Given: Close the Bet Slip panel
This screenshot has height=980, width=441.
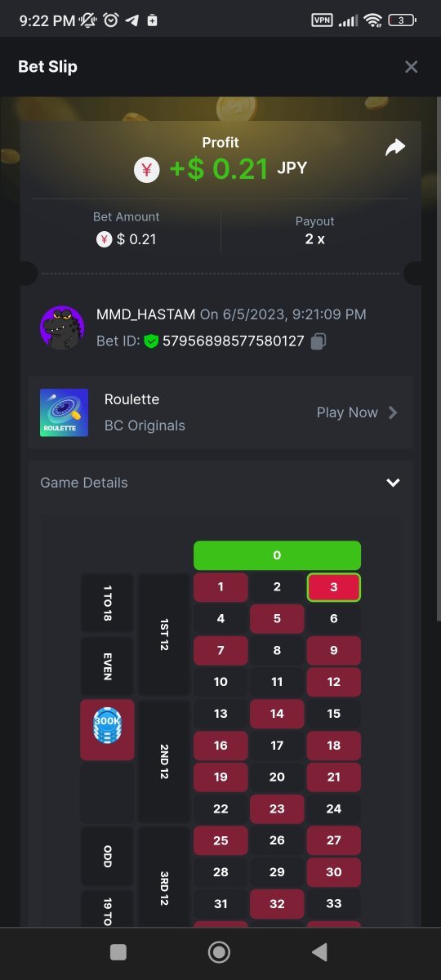Looking at the screenshot, I should [411, 67].
